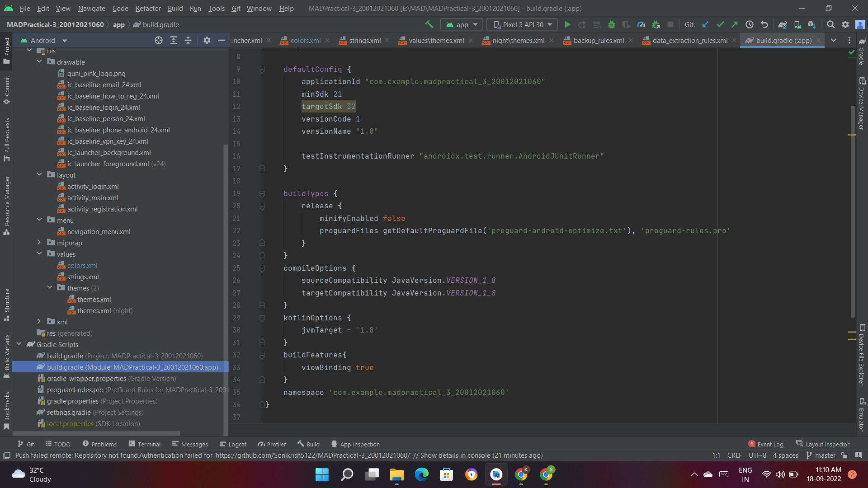Click the Select Opened File target icon
Screen dimensions: 868x488
pos(159,40)
